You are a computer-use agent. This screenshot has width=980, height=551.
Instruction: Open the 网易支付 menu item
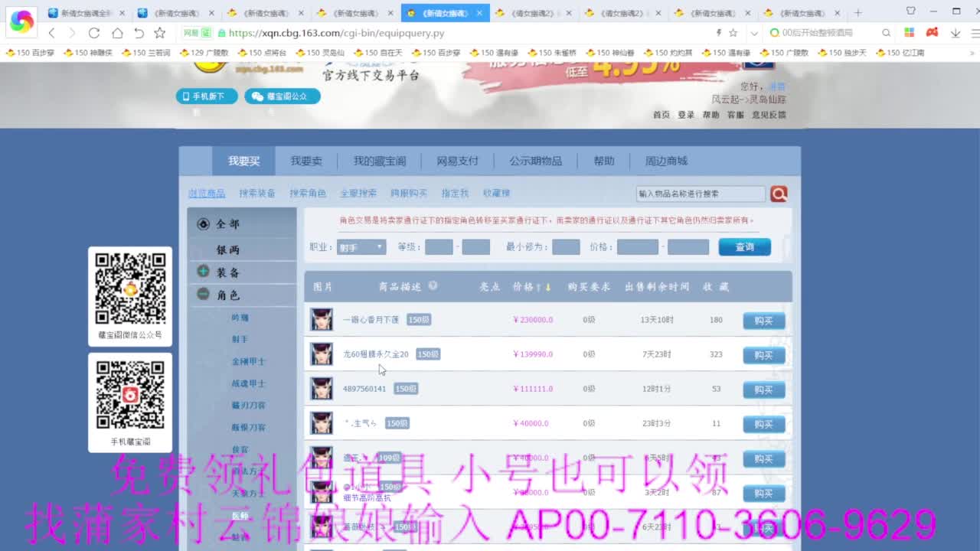pos(457,161)
